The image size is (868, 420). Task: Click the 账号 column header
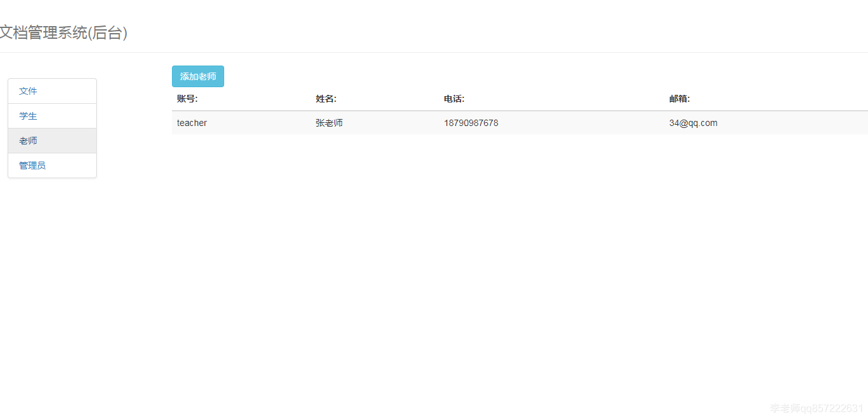click(x=186, y=99)
